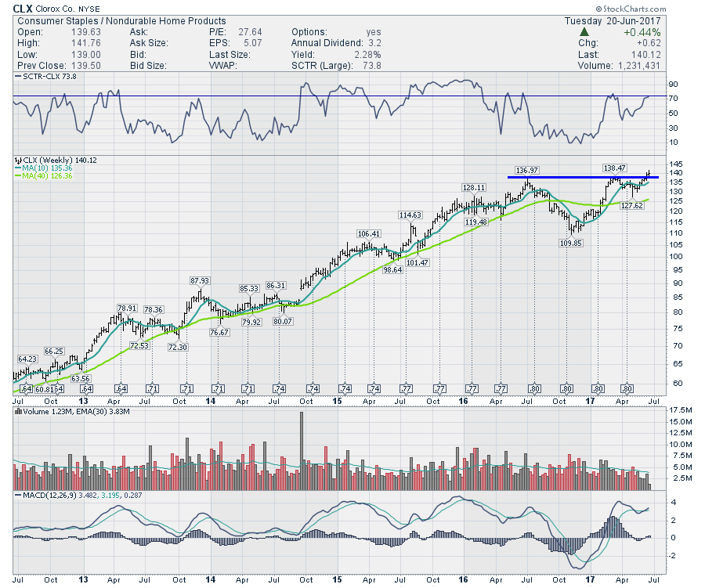
Task: Click the MA(40) 126.36 legend
Action: point(44,175)
